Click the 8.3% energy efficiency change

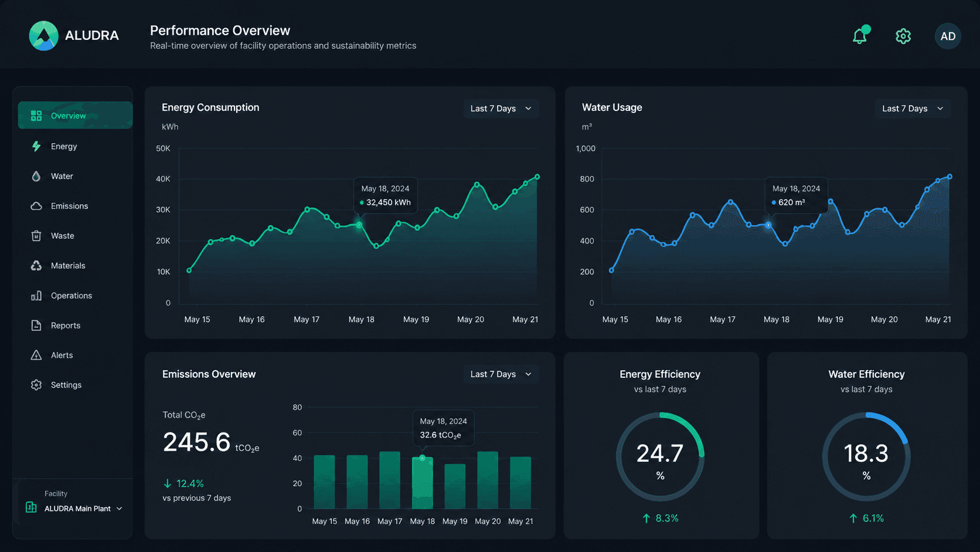pyautogui.click(x=660, y=518)
